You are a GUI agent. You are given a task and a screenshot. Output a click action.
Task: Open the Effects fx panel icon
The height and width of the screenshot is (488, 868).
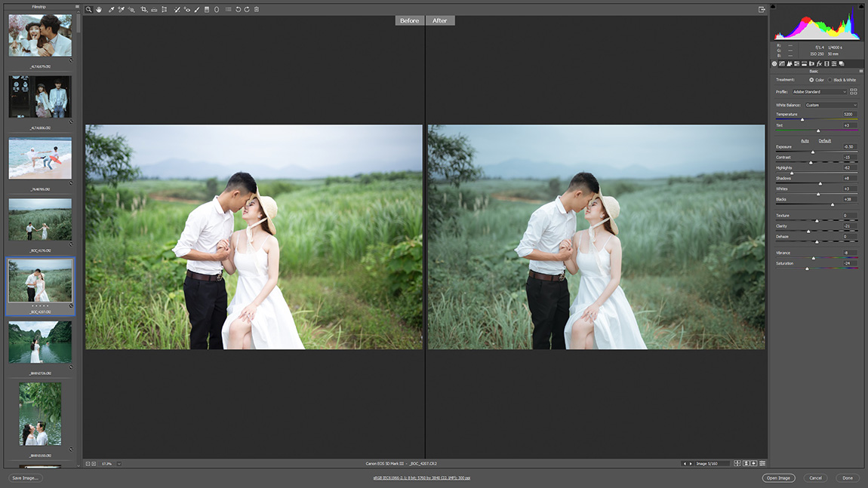[x=819, y=63]
